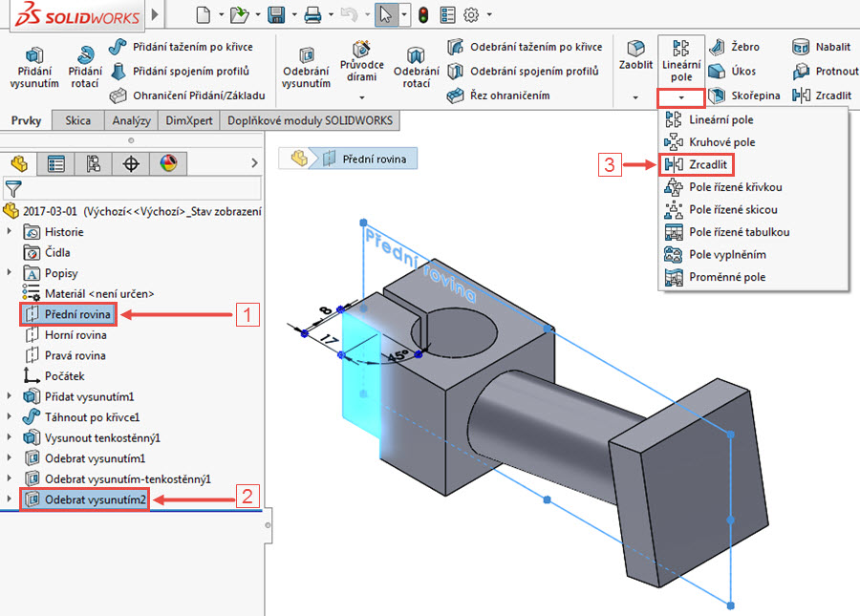Select Přidání tažením po křivce
860x616 pixels.
(x=181, y=47)
